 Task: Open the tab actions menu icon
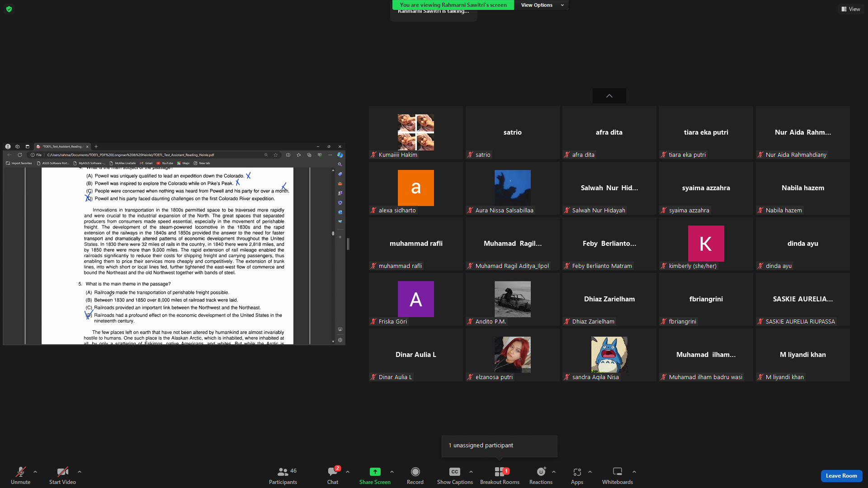click(28, 146)
